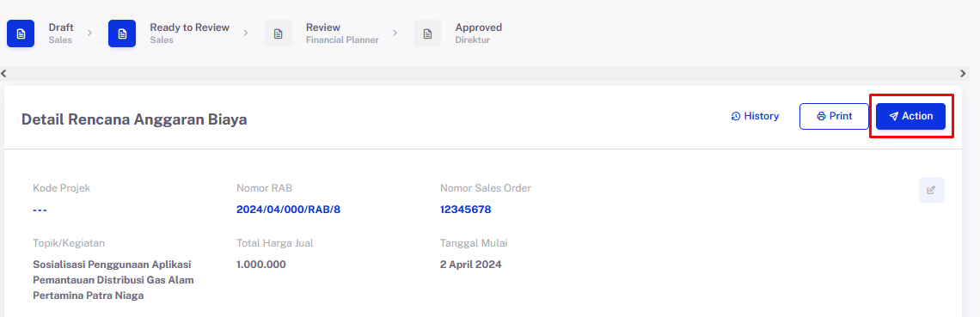
Task: Click the chevron after the Review step
Action: pos(395,33)
